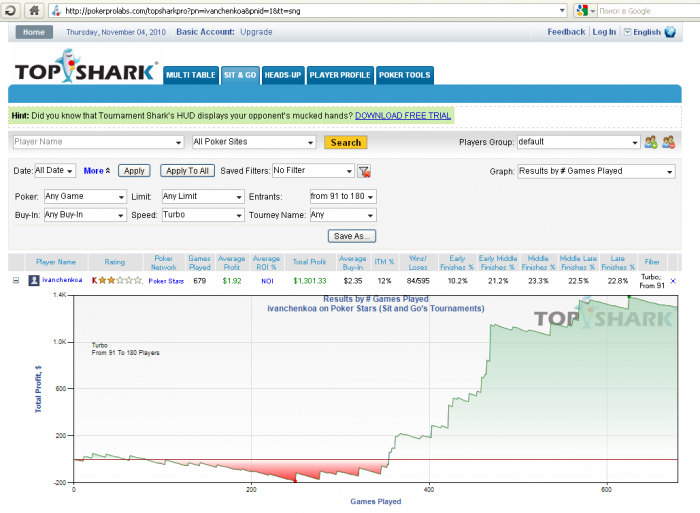This screenshot has height=513, width=700.
Task: Collapse the ivanchenkoa result row
Action: [16, 280]
